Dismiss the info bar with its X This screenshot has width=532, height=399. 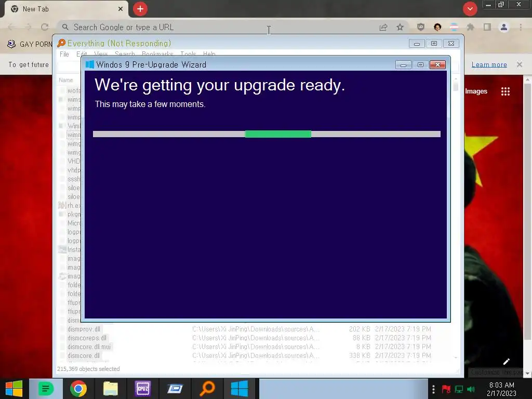(x=520, y=64)
